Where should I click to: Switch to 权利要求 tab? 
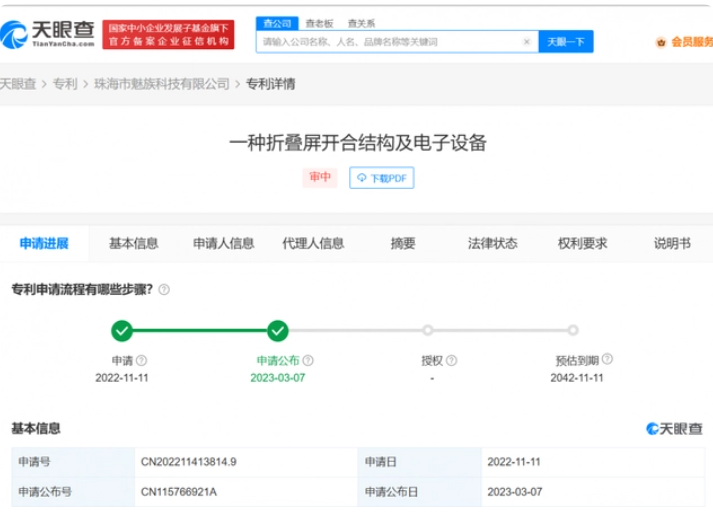click(582, 244)
